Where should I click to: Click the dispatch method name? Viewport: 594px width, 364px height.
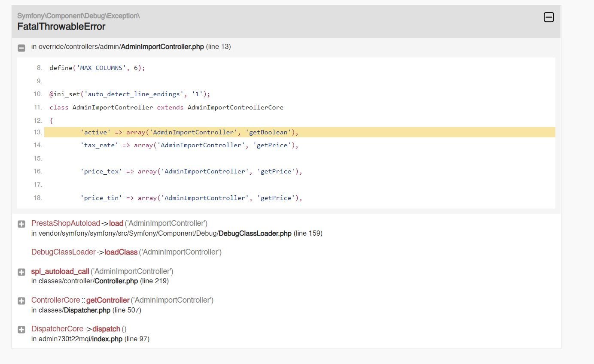pyautogui.click(x=106, y=329)
